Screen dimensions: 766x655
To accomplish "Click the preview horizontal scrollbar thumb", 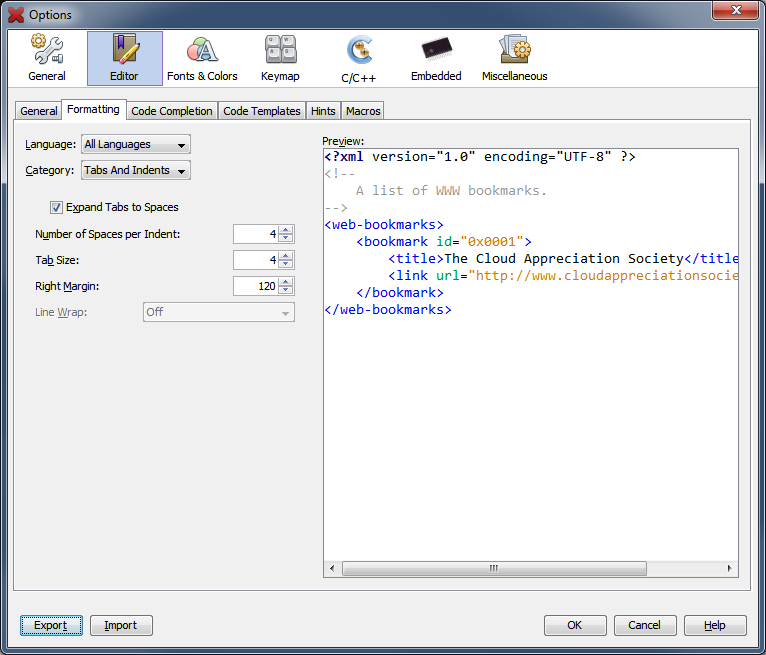I will (x=494, y=569).
